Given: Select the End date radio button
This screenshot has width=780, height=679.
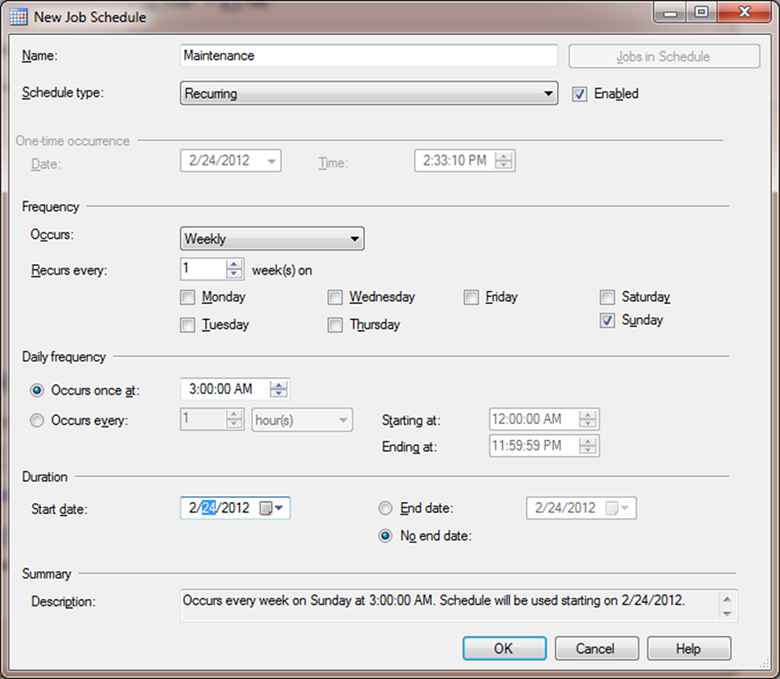Looking at the screenshot, I should pos(386,508).
